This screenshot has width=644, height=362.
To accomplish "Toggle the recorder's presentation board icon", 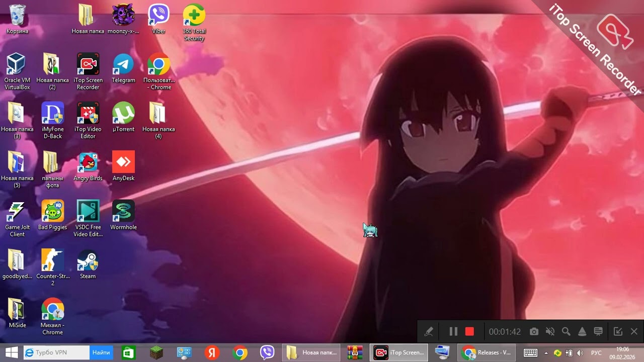I will [x=598, y=331].
